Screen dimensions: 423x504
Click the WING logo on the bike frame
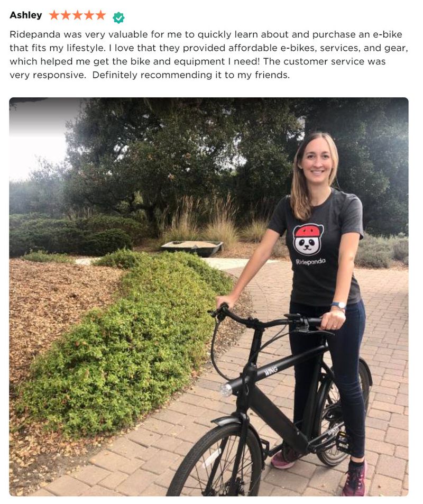click(x=271, y=371)
